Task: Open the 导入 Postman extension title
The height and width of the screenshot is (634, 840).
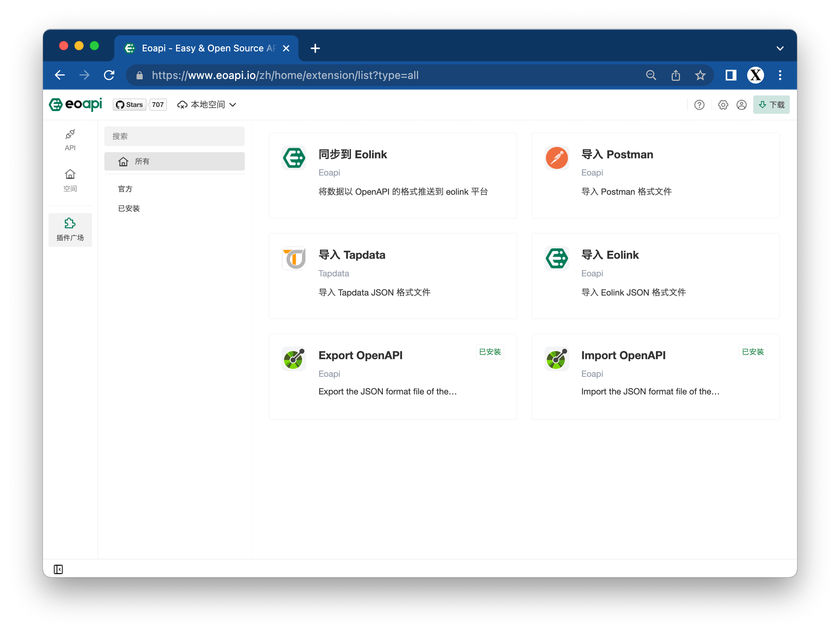Action: tap(617, 154)
